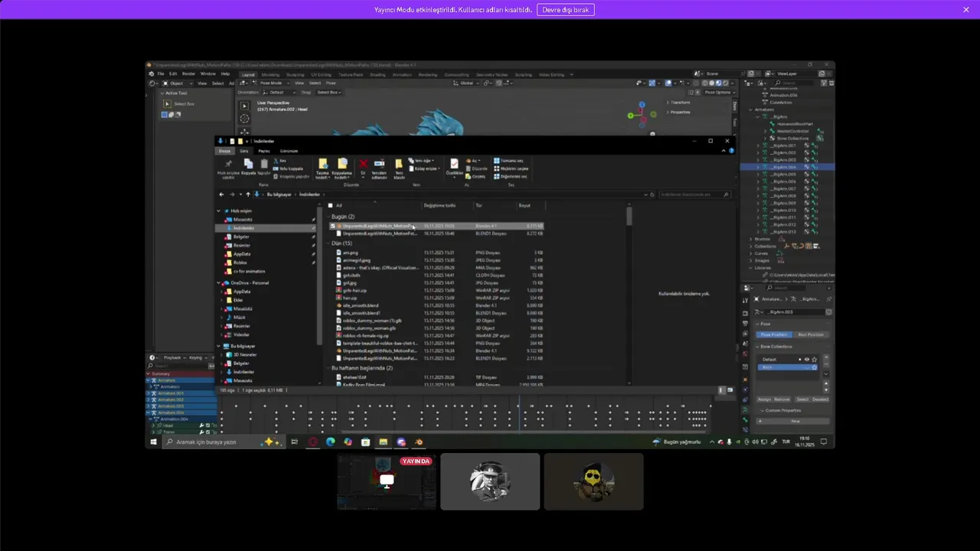
Task: Toggle eye visibility of Default bone collection
Action: (x=806, y=359)
